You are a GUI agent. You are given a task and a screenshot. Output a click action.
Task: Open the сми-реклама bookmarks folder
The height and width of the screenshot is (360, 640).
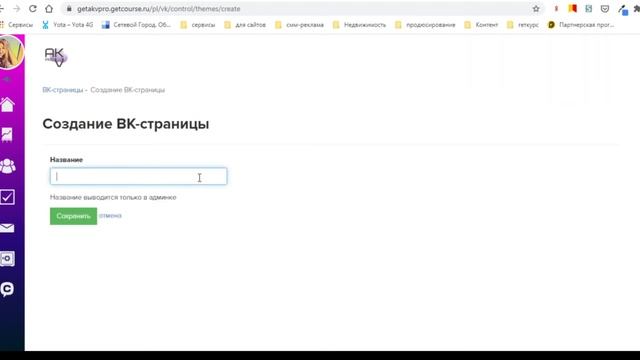pos(300,25)
